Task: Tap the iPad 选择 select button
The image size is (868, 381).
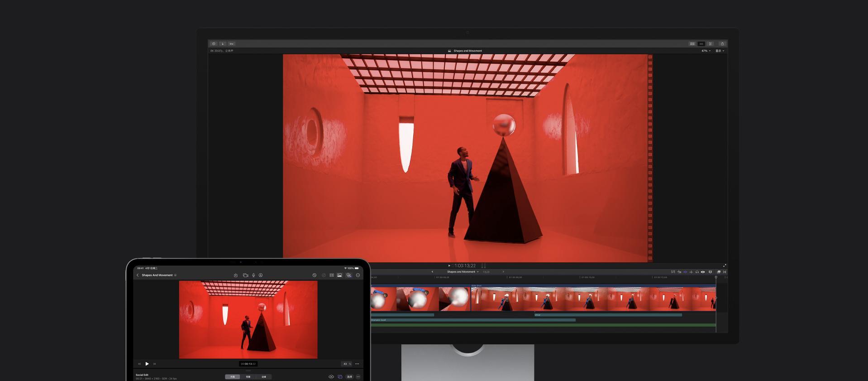Action: pyautogui.click(x=349, y=377)
